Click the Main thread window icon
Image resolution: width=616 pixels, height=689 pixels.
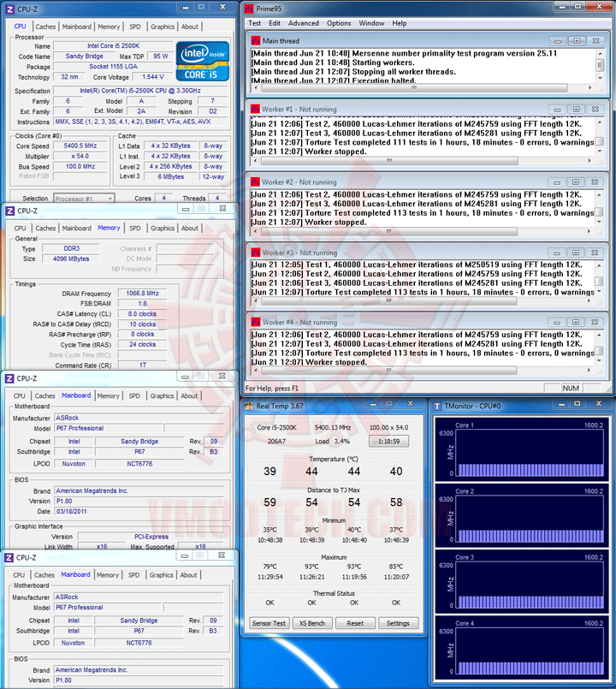point(255,40)
